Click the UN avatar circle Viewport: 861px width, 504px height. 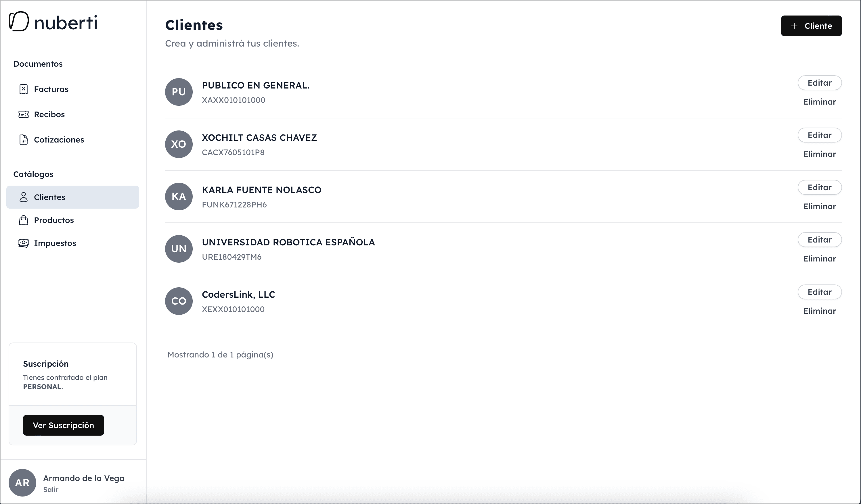pos(179,249)
